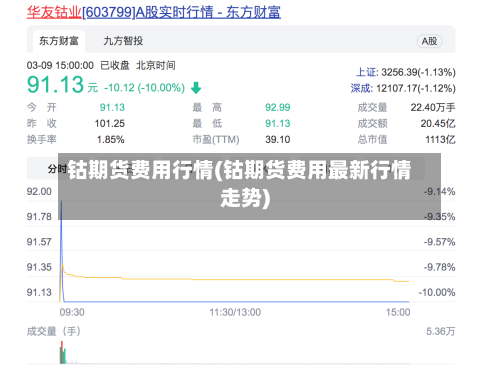The width and height of the screenshot is (500, 373).
Task: Click the 91.35 price axis label
Action: (39, 267)
